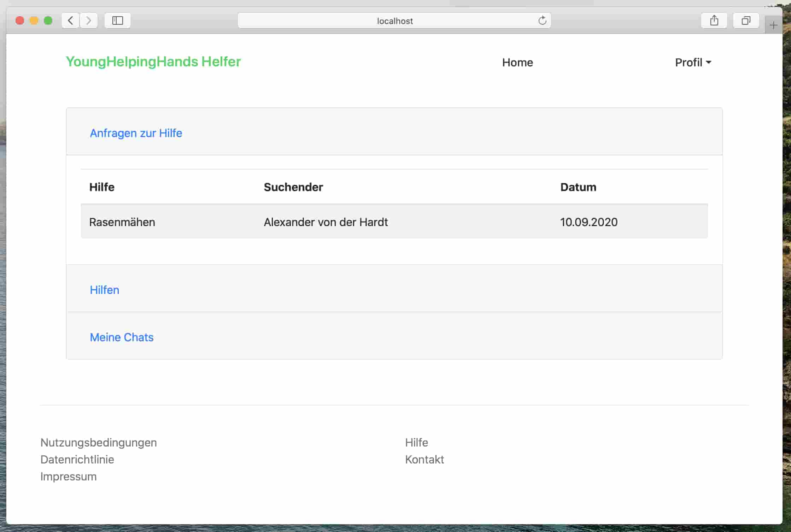Image resolution: width=791 pixels, height=532 pixels.
Task: Select the Rasenmähen request table row
Action: click(394, 222)
